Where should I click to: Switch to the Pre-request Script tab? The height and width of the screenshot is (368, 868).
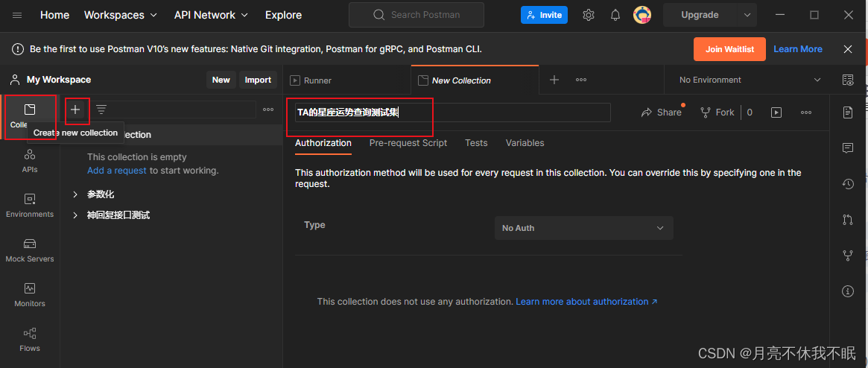(408, 143)
